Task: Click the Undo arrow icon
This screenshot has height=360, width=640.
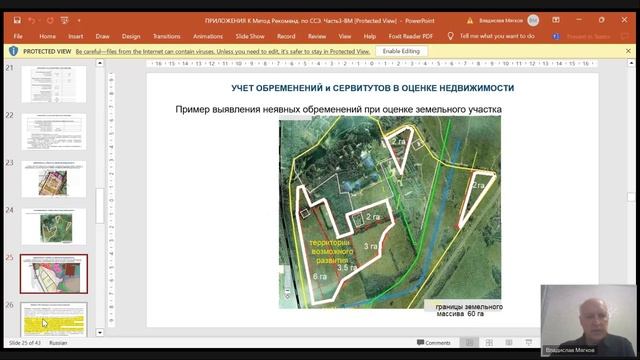Action: click(32, 20)
